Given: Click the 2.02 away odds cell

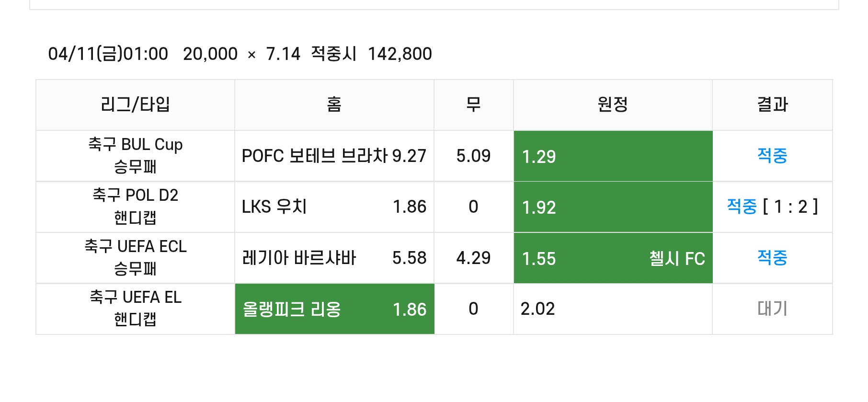Looking at the screenshot, I should 613,309.
